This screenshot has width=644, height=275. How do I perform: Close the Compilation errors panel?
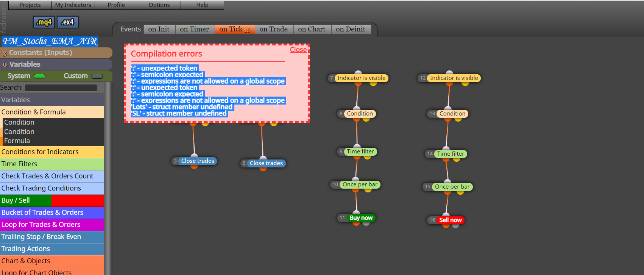click(298, 50)
